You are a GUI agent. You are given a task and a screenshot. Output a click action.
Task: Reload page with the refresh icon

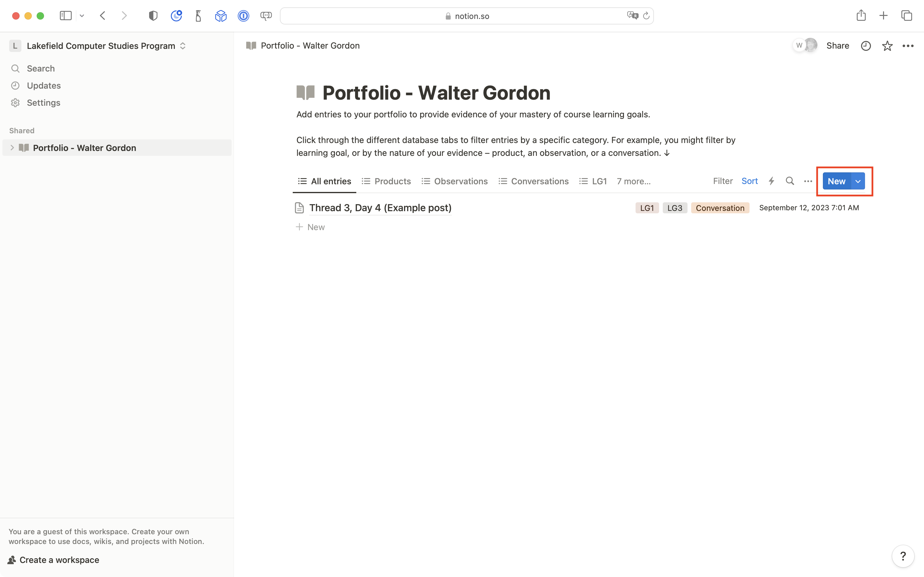tap(646, 16)
